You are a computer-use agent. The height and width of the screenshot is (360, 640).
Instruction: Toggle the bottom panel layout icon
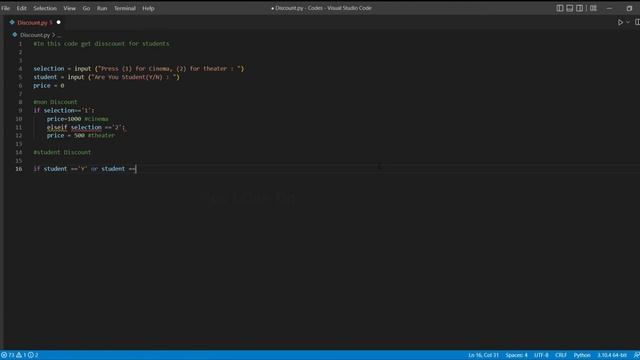pos(569,8)
